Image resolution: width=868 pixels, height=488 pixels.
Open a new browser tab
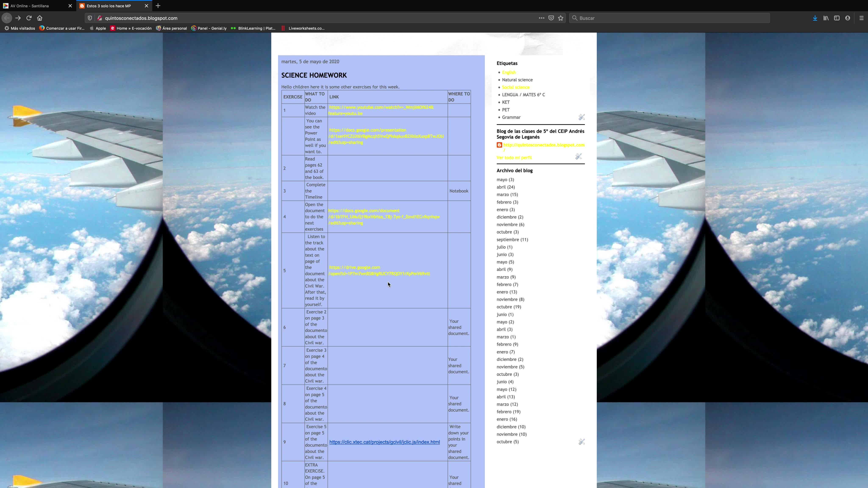158,6
